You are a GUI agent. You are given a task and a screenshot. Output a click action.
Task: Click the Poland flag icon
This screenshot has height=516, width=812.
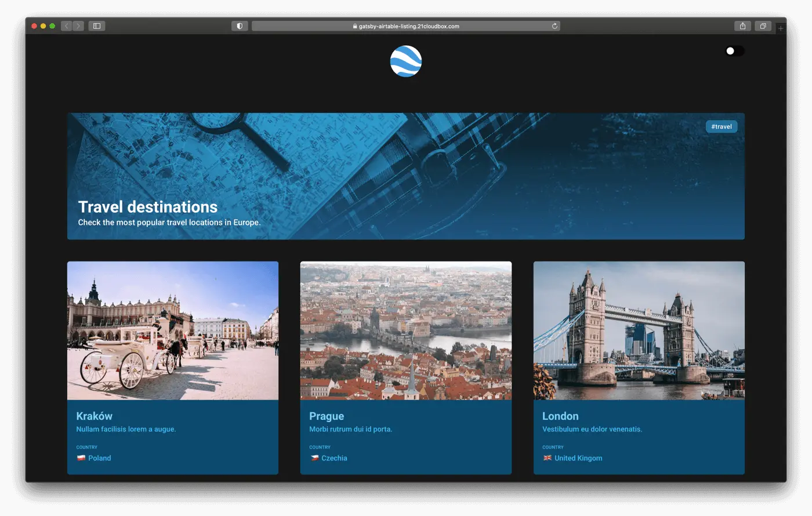[81, 458]
